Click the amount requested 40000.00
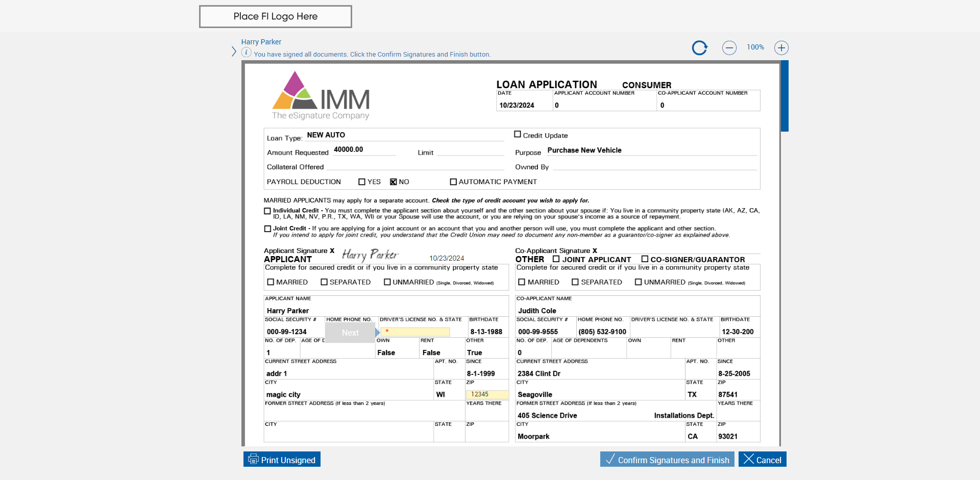 (x=349, y=149)
